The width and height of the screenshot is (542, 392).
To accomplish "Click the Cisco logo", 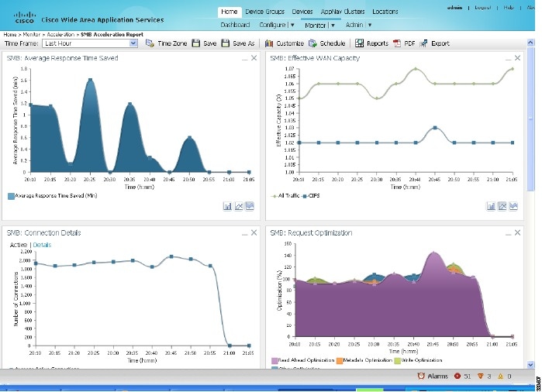I will click(x=25, y=18).
